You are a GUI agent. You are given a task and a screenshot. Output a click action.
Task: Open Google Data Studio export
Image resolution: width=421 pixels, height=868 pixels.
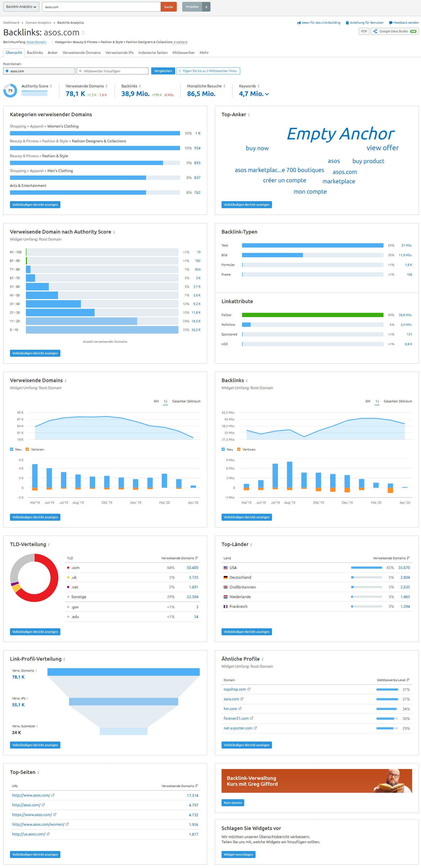395,31
